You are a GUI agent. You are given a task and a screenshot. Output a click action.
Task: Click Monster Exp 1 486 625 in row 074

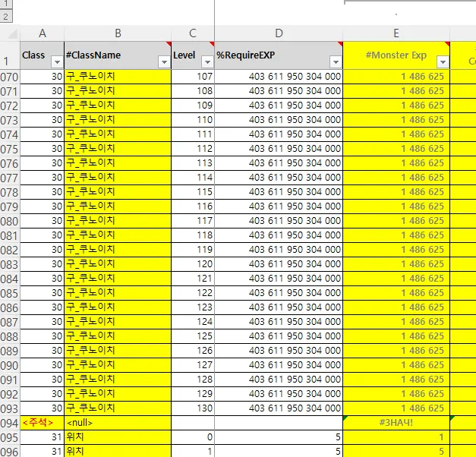(396, 134)
